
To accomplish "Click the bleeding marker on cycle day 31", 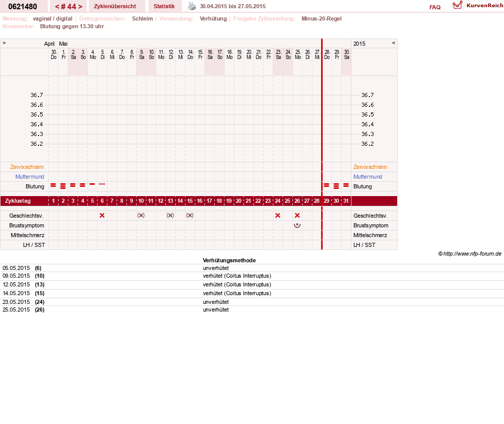I will (x=346, y=185).
